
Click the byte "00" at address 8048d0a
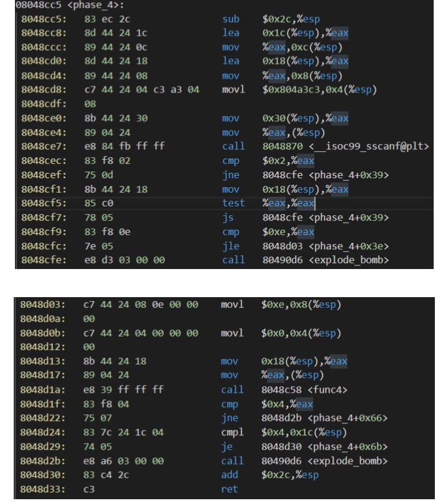click(89, 319)
